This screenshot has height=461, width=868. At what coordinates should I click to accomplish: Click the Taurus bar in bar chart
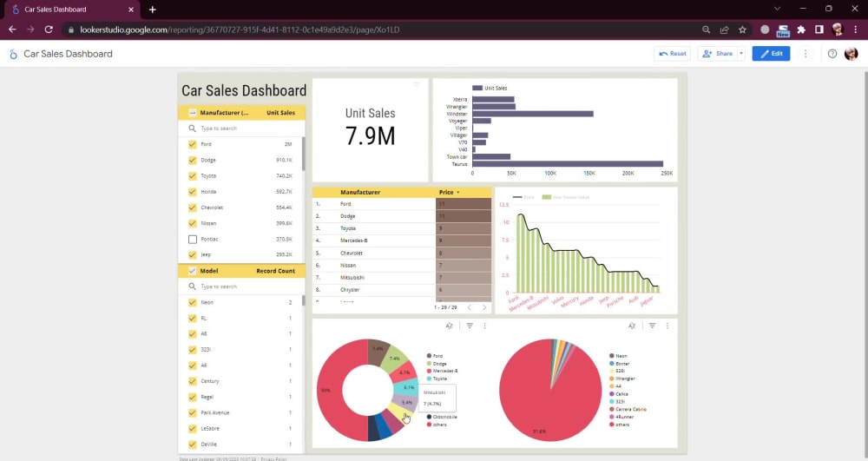[568, 164]
